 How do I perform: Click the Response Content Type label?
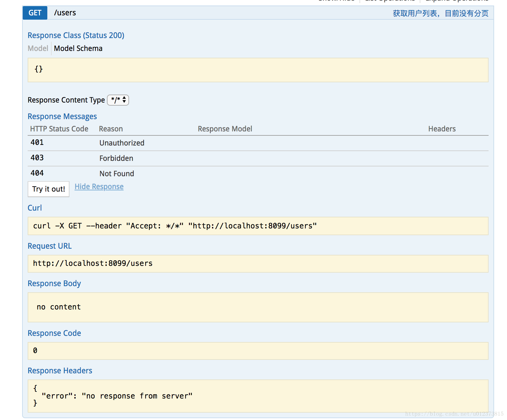tap(66, 100)
